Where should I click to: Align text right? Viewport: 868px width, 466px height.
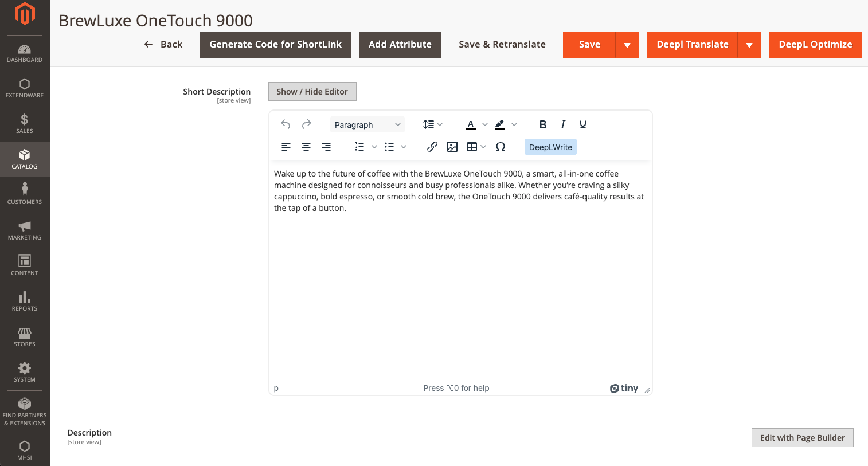coord(326,147)
